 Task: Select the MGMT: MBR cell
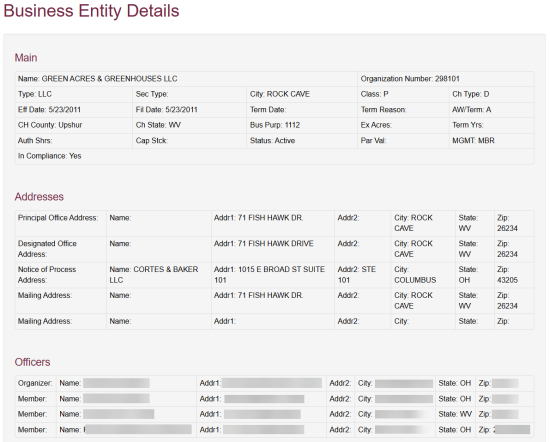point(491,141)
